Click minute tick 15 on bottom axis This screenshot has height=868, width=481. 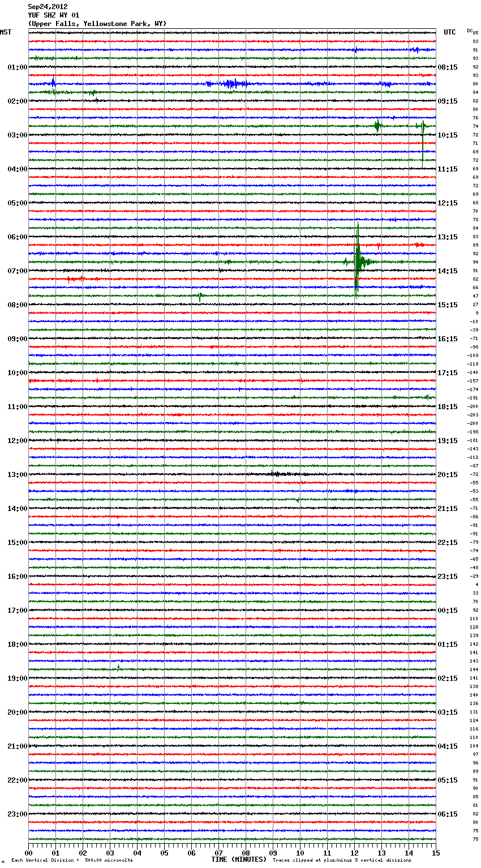click(436, 853)
